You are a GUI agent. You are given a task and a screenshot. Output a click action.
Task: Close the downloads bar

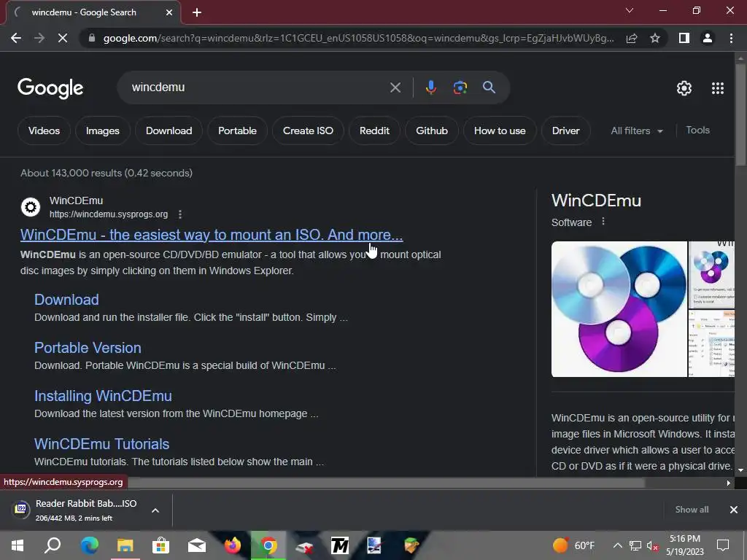click(x=734, y=510)
